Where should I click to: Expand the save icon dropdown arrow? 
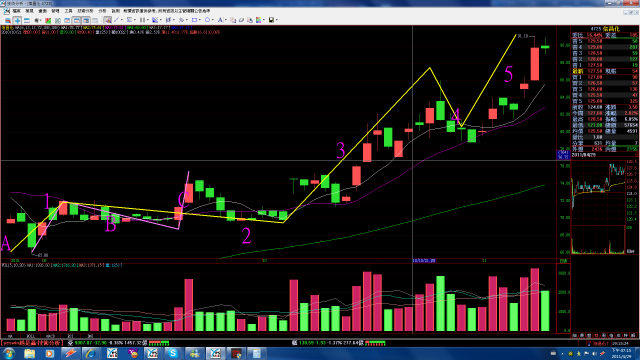[x=277, y=20]
